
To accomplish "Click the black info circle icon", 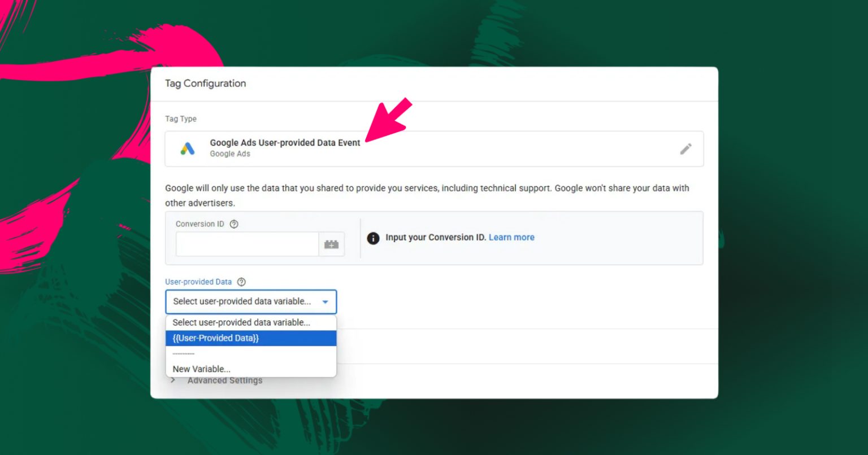I will [373, 238].
